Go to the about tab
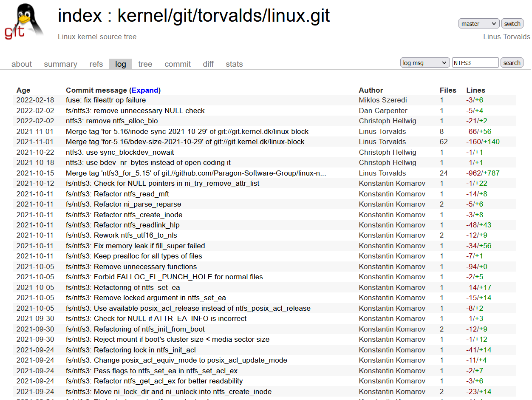The height and width of the screenshot is (400, 532). pyautogui.click(x=22, y=64)
